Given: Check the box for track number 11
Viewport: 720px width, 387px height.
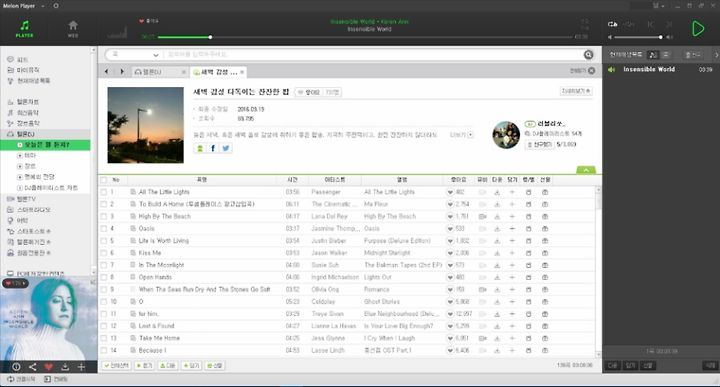Looking at the screenshot, I should [104, 314].
